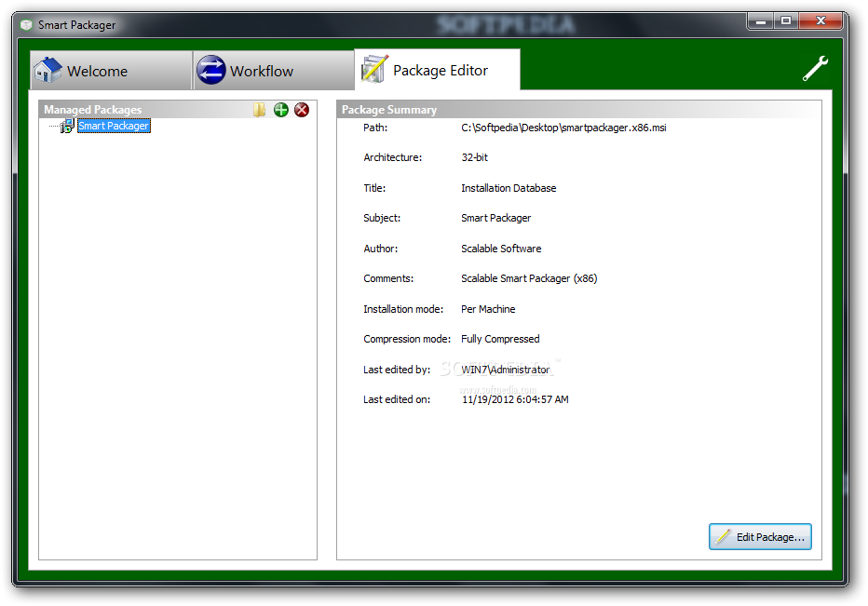Screen dimensions: 868x606
Task: Click the Edit Package button
Action: click(x=760, y=537)
